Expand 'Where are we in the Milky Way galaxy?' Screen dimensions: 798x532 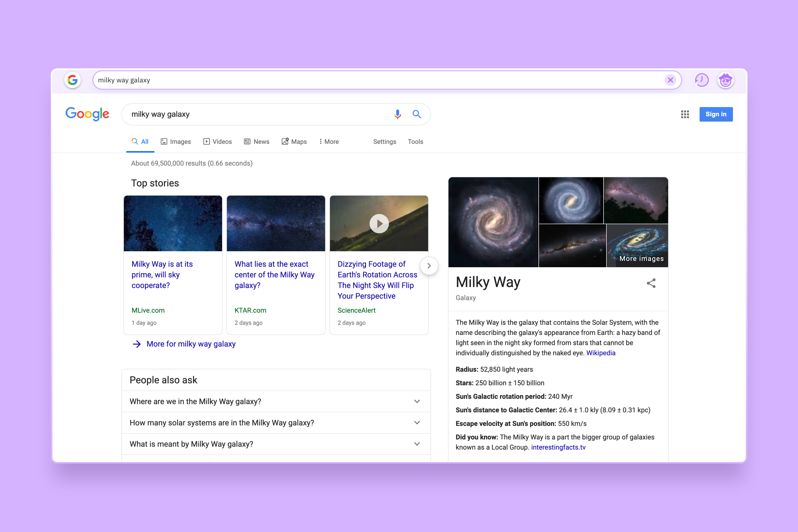[417, 401]
